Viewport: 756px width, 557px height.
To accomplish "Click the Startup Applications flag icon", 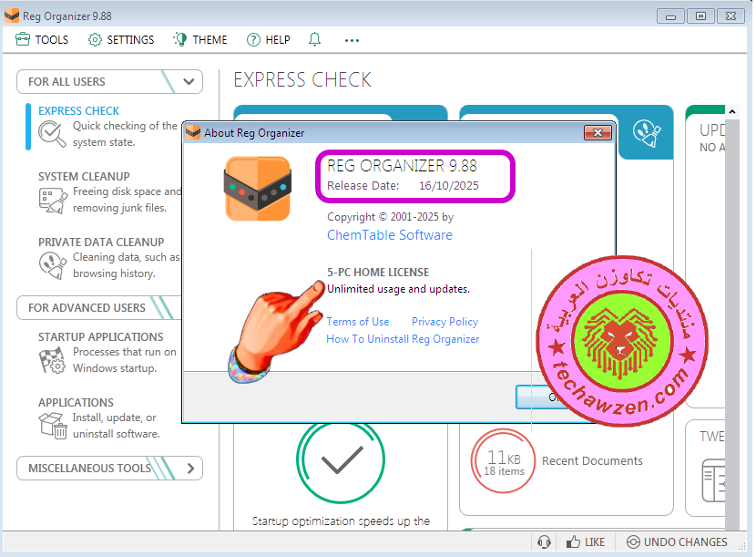I will click(52, 360).
